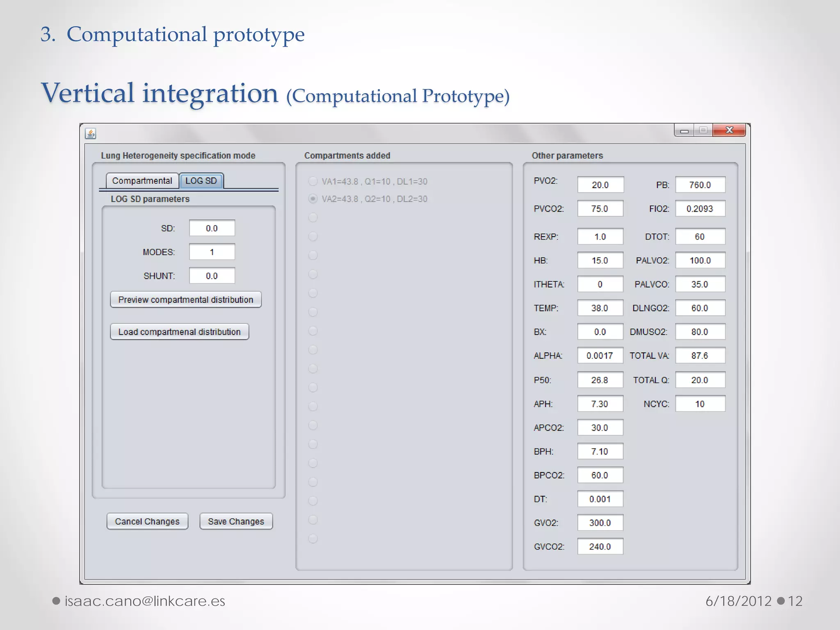Click the MODES input field
840x630 pixels.
coord(212,252)
